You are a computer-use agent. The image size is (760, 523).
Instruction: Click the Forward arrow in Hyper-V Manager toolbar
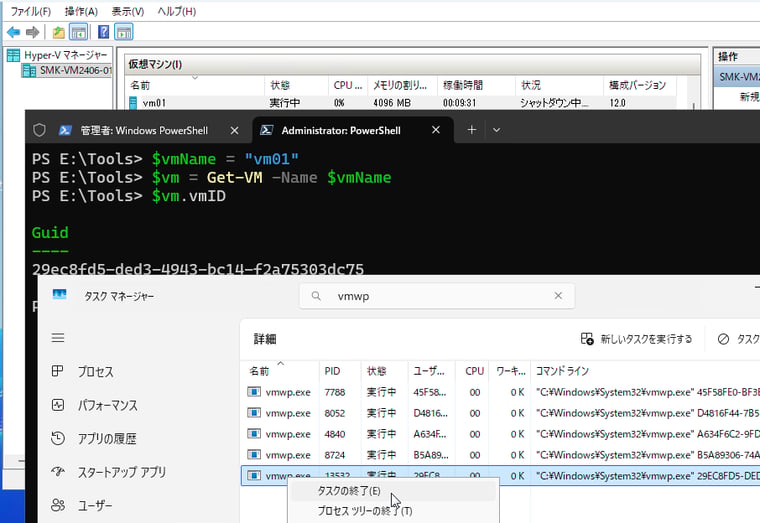coord(32,32)
